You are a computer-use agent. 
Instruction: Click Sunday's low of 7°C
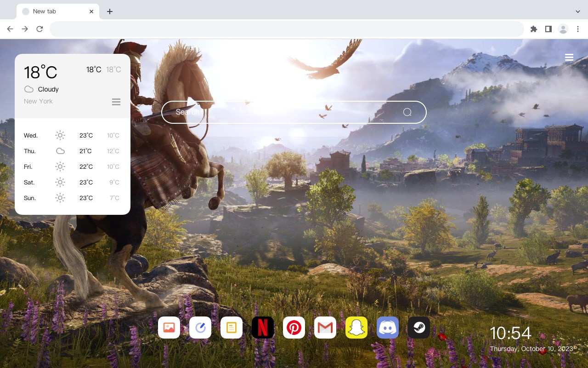[x=114, y=198]
